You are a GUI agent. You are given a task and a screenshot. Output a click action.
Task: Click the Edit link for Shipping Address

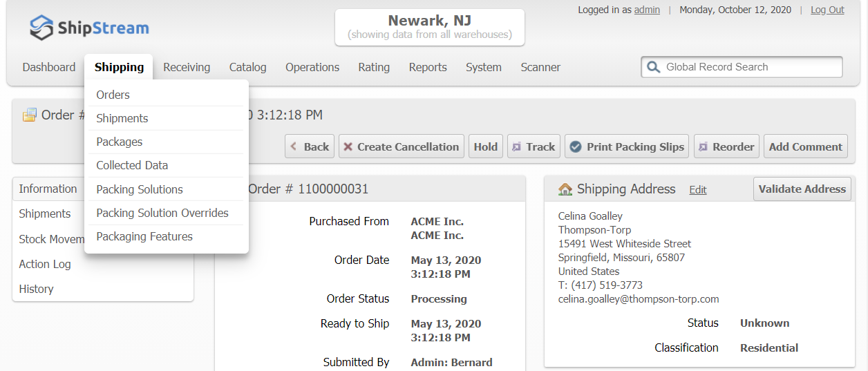(698, 190)
